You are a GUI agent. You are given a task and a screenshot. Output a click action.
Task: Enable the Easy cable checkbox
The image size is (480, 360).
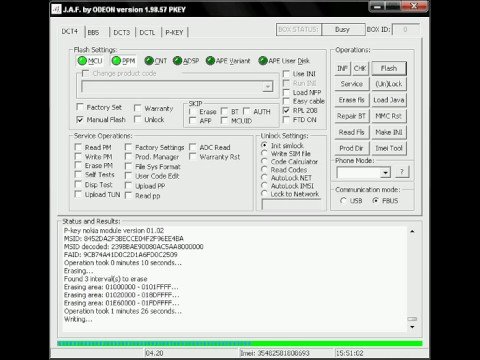pyautogui.click(x=286, y=101)
